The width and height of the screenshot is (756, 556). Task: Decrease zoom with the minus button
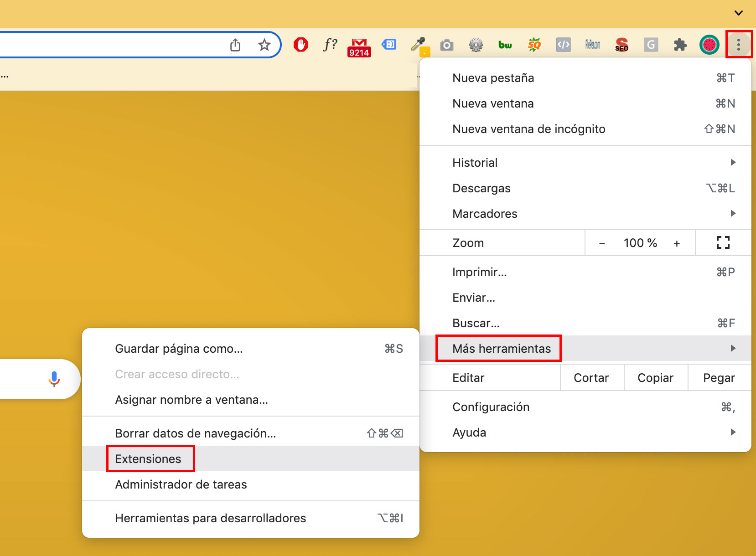602,243
